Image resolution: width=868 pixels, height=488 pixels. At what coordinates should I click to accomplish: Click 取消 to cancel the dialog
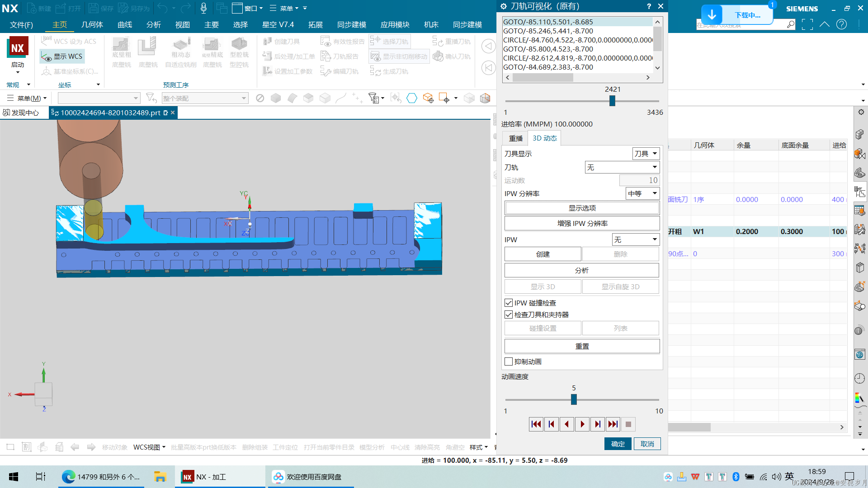[x=647, y=444]
